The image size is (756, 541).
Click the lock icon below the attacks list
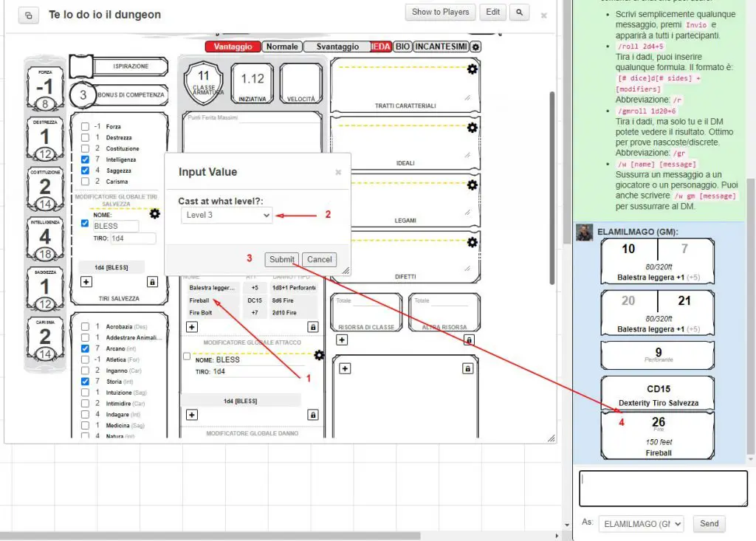313,327
